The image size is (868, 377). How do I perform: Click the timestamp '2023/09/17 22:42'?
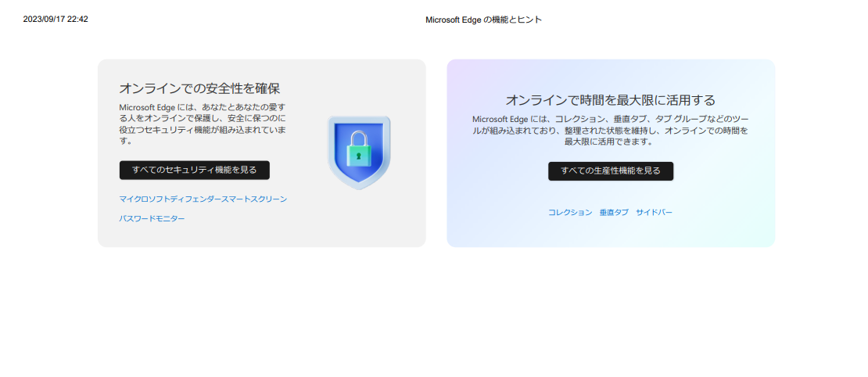click(x=56, y=20)
